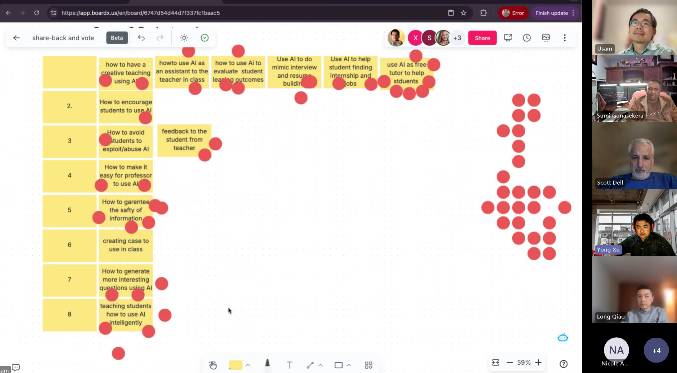Open the +3 collaborators list
The width and height of the screenshot is (677, 373).
457,38
